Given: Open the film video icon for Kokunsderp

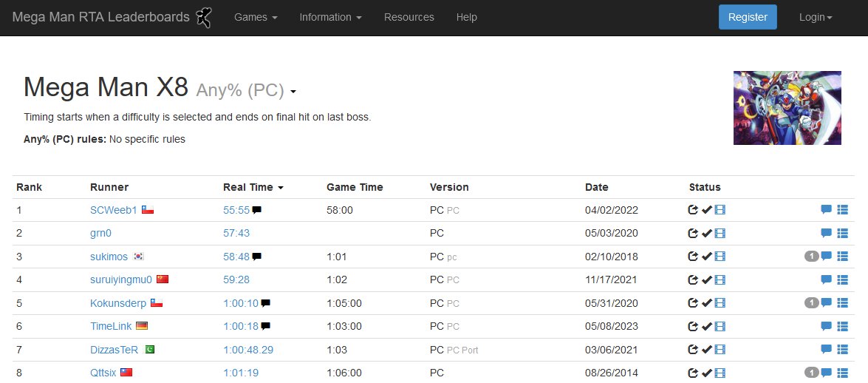Looking at the screenshot, I should coord(720,303).
